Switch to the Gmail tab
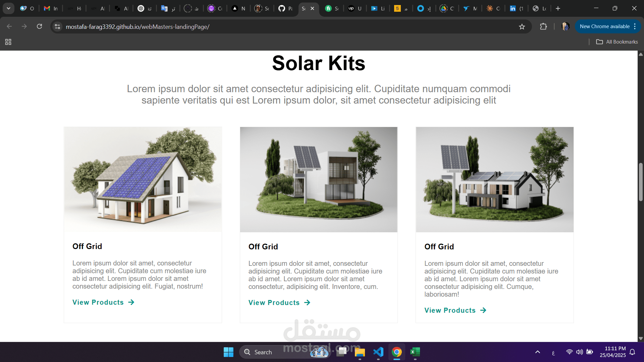Viewport: 644px width, 362px height. pyautogui.click(x=51, y=8)
